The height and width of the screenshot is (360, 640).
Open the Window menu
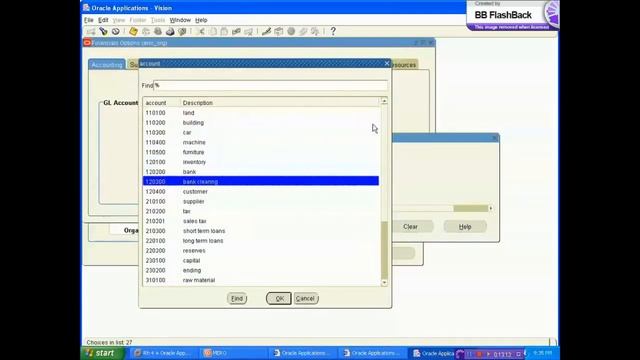tap(180, 20)
